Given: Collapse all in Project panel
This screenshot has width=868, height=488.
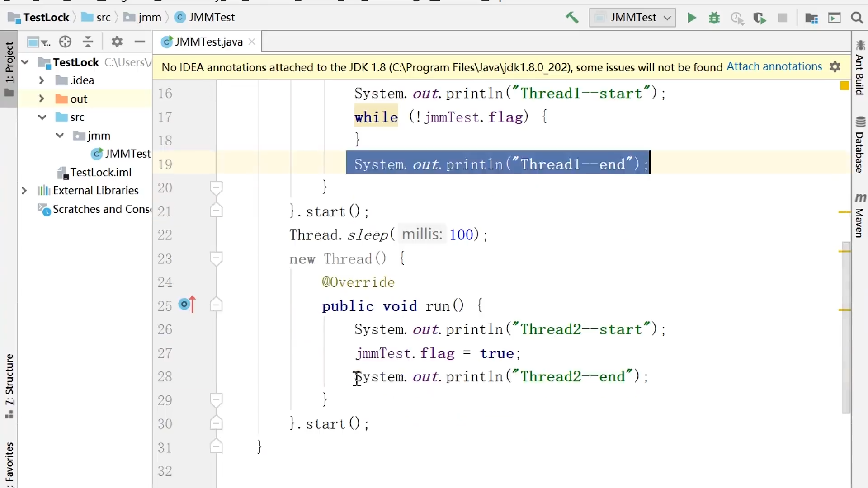Looking at the screenshot, I should click(88, 42).
